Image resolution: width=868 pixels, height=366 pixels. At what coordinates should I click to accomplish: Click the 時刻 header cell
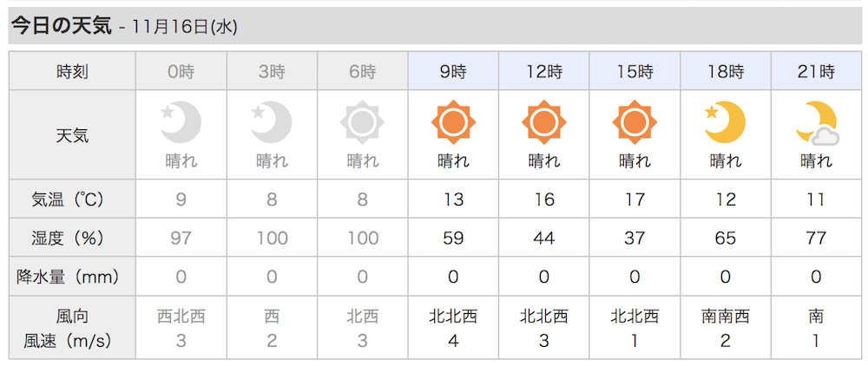coord(72,71)
